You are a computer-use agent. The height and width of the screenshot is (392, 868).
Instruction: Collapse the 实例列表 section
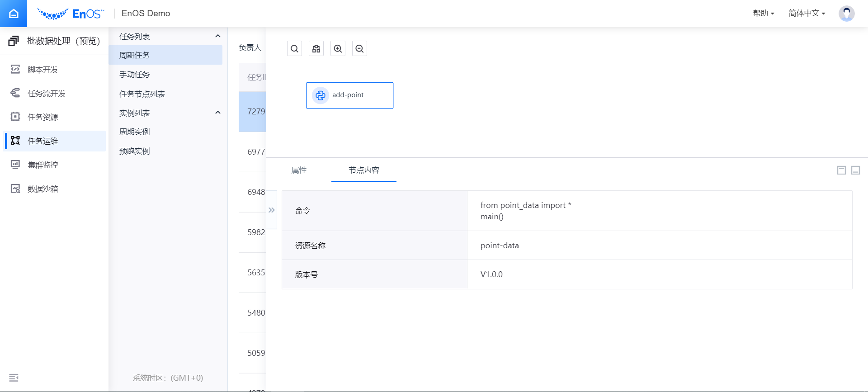217,113
